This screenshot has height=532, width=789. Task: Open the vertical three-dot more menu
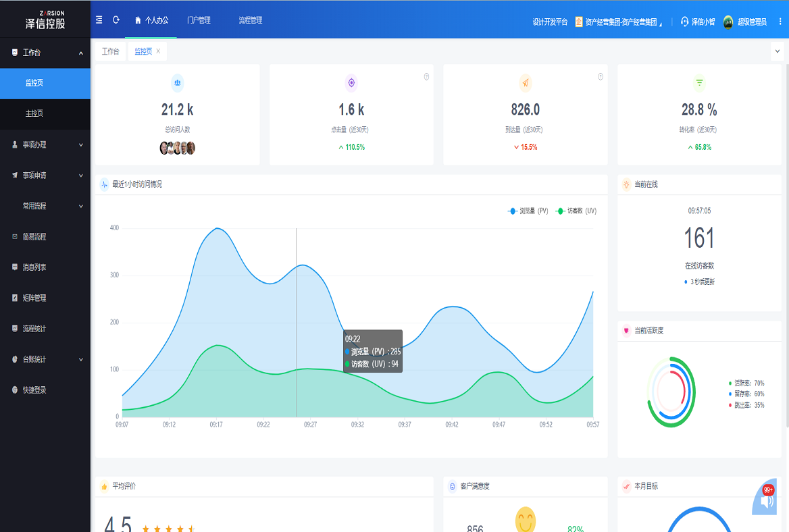click(x=780, y=22)
